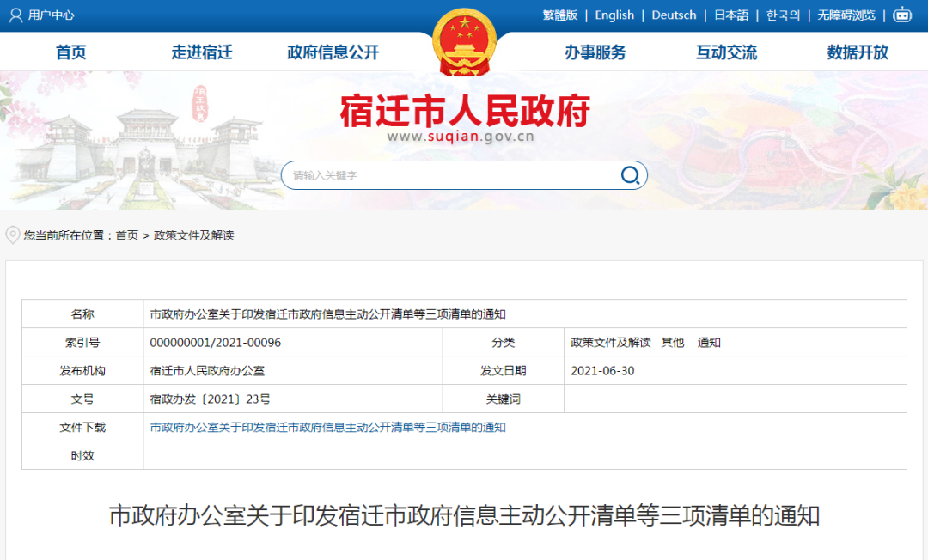Click the search magnifier icon

(x=630, y=175)
